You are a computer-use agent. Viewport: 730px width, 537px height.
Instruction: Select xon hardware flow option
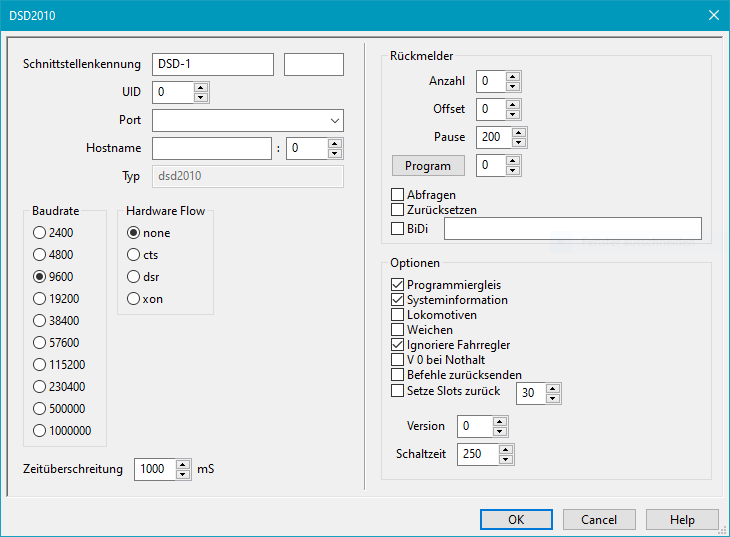134,299
